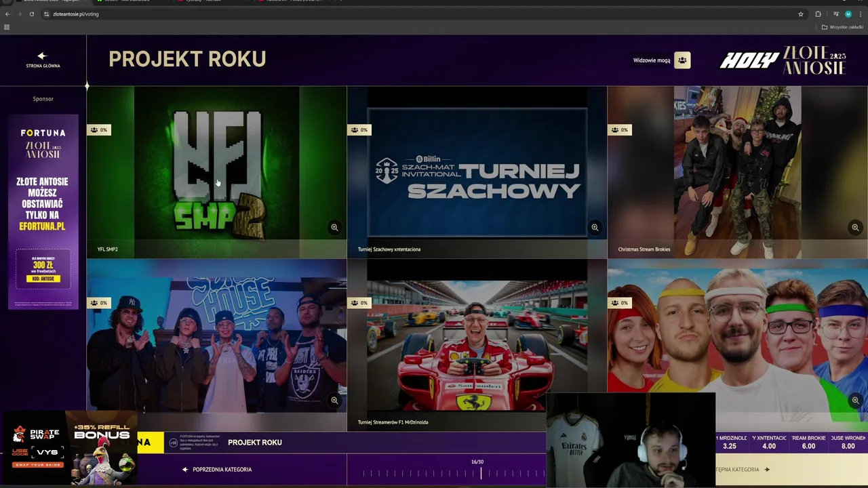Click the 0% vote badge on Turniej Szachowy
This screenshot has height=488, width=868.
pos(359,129)
